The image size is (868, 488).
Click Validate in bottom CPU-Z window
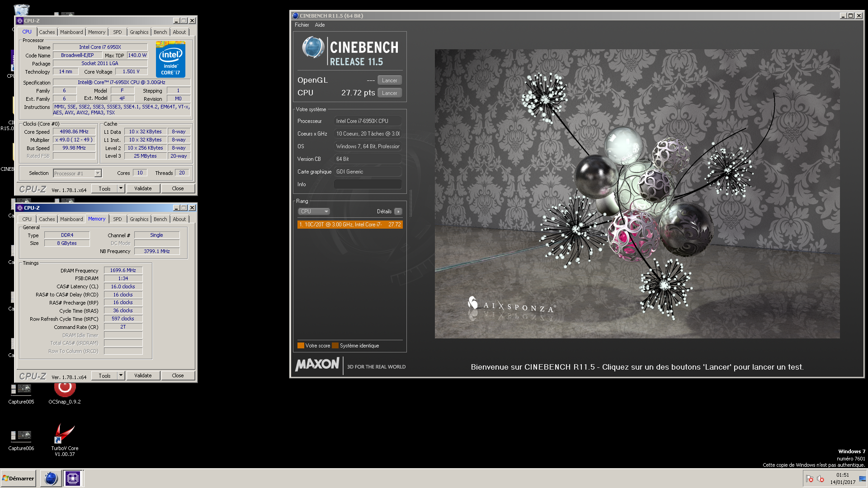[143, 375]
